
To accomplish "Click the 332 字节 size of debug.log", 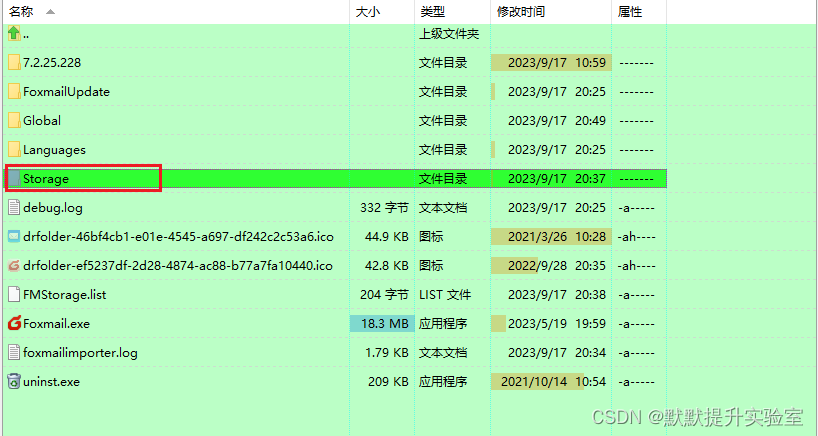I will 384,208.
